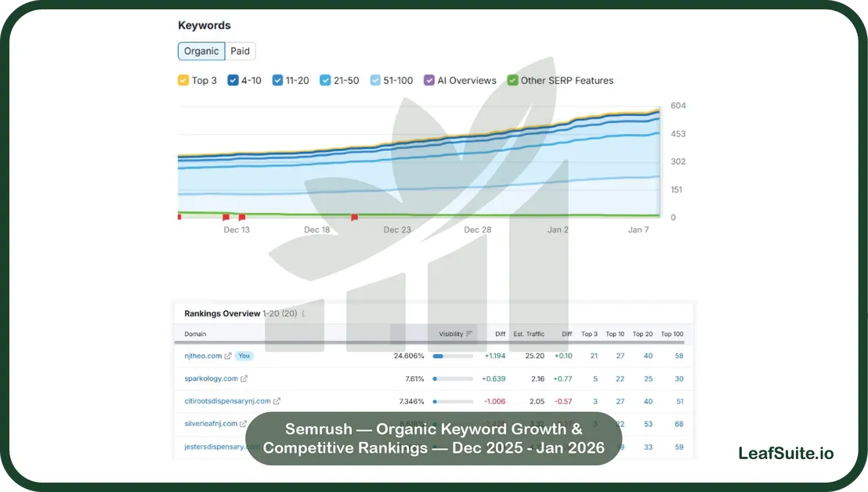Screen dimensions: 868x492
Task: Click njtheo.com estimated traffic 25.20
Action: pyautogui.click(x=535, y=356)
